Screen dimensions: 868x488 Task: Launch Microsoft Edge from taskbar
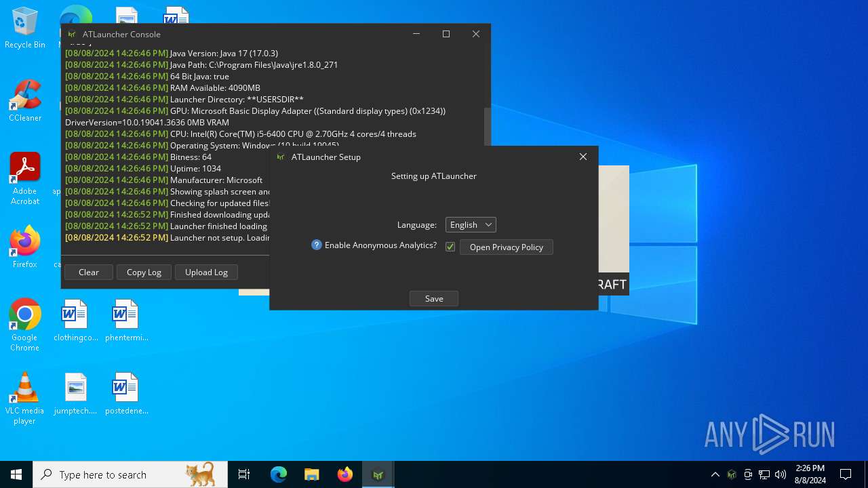point(279,474)
